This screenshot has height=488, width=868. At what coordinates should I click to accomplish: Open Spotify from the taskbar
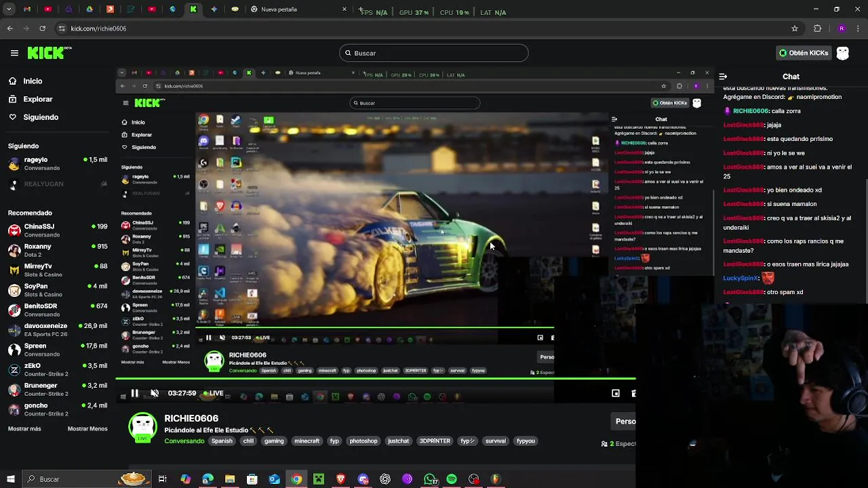coord(452,479)
